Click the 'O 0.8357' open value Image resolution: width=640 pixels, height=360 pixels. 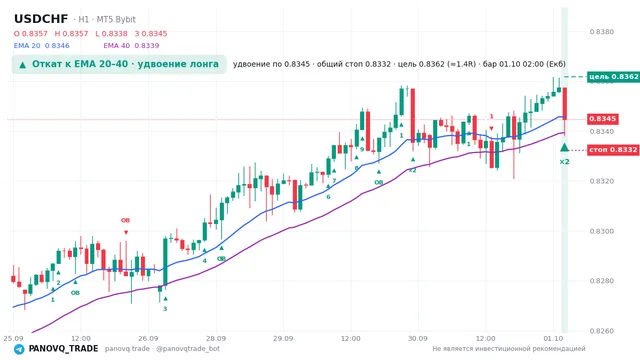(31, 33)
